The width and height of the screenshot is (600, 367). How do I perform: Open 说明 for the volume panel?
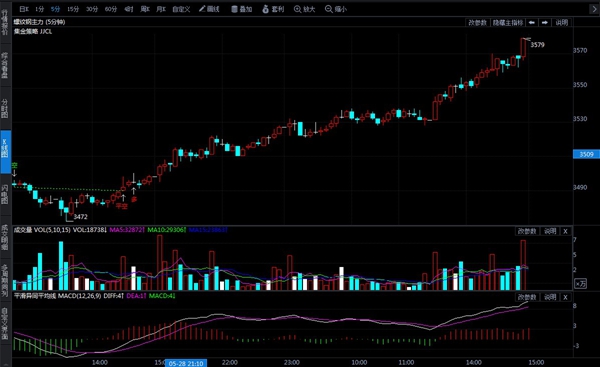coord(550,231)
